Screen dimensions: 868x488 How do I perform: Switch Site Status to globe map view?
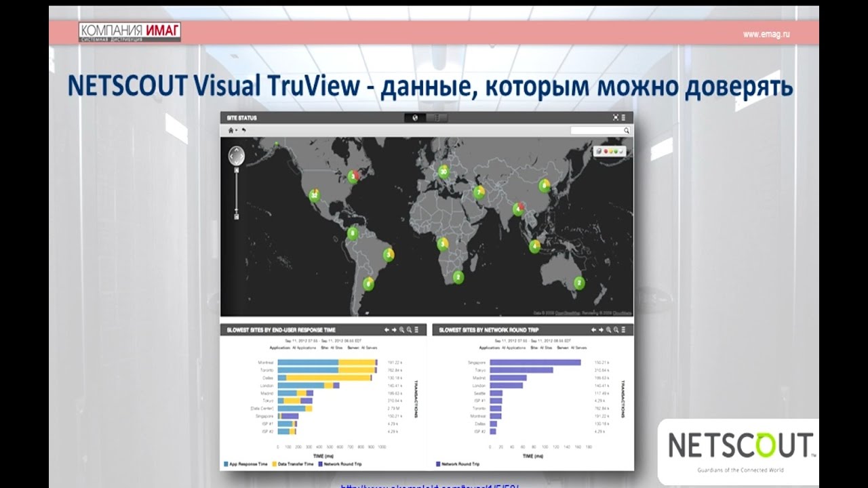pos(414,117)
